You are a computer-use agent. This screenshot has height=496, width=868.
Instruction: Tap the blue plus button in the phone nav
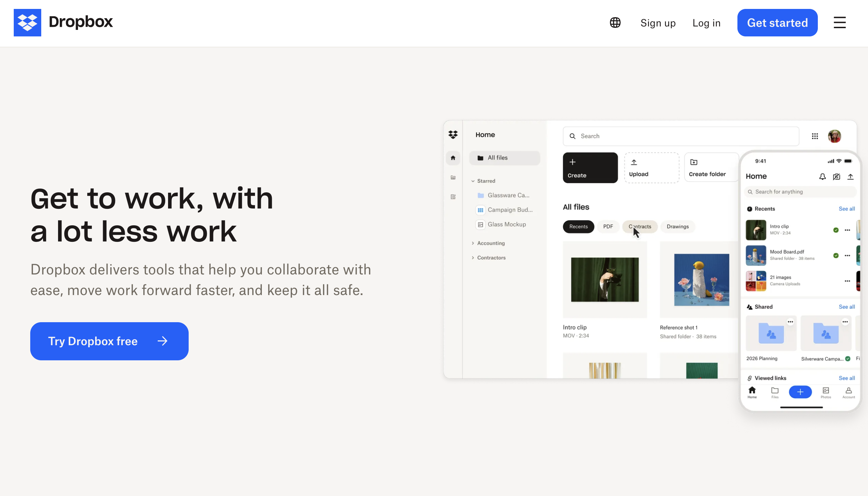[800, 392]
